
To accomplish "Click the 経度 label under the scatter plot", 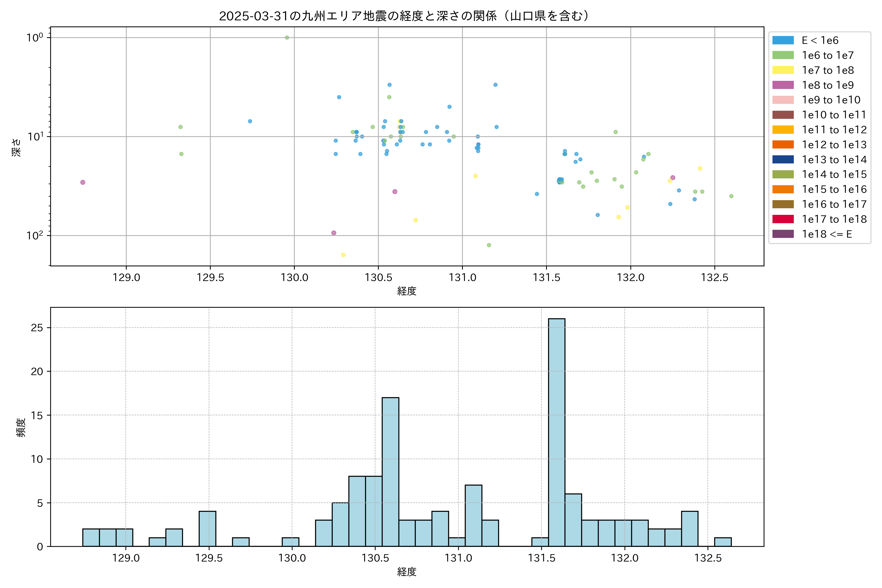I will (x=407, y=291).
